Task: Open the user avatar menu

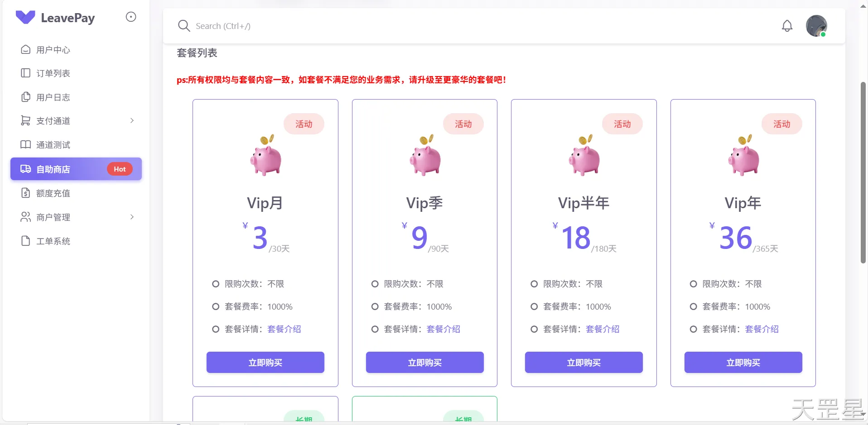Action: (x=816, y=26)
